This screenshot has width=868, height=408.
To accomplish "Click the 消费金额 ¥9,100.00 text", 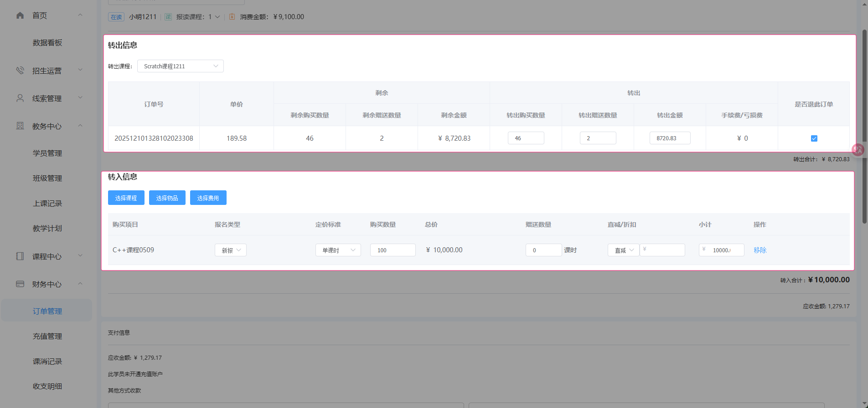I will [272, 17].
